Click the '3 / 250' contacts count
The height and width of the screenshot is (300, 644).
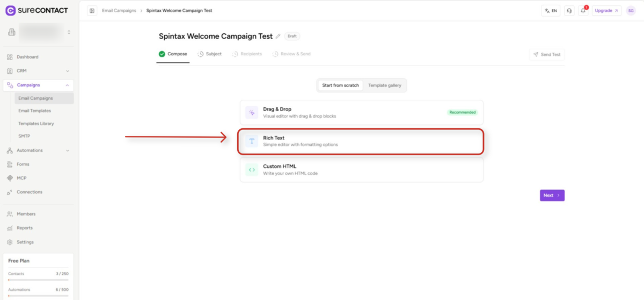click(62, 274)
